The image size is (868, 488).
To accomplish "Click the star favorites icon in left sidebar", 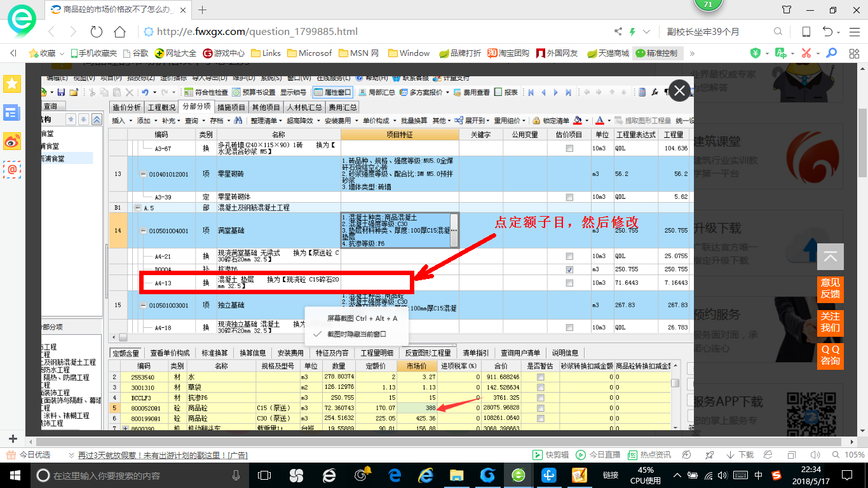I will coord(12,83).
